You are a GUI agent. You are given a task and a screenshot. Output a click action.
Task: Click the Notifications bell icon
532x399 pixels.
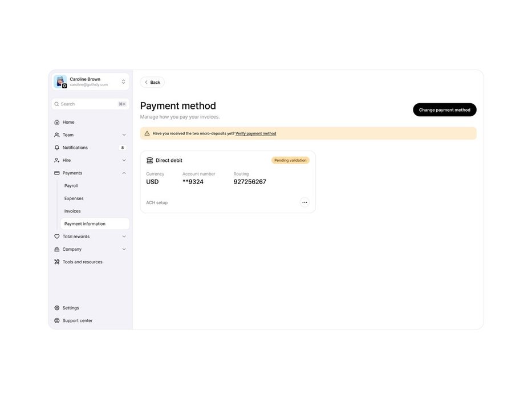(x=57, y=148)
